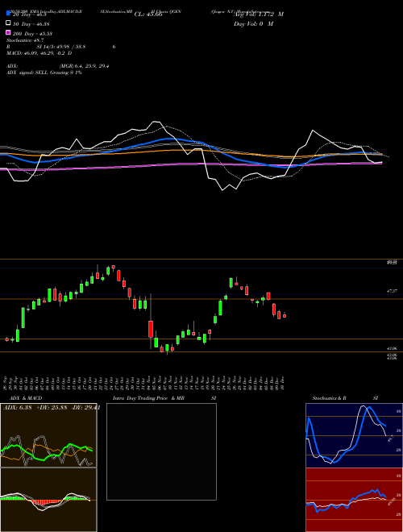Screen dimensions: 403x532
Task: Open the MACD histogram panel
Action: [48, 500]
